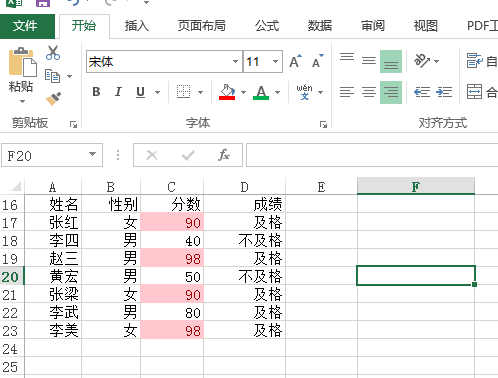The width and height of the screenshot is (498, 378).
Task: Click the text orientation icon
Action: [x=422, y=61]
